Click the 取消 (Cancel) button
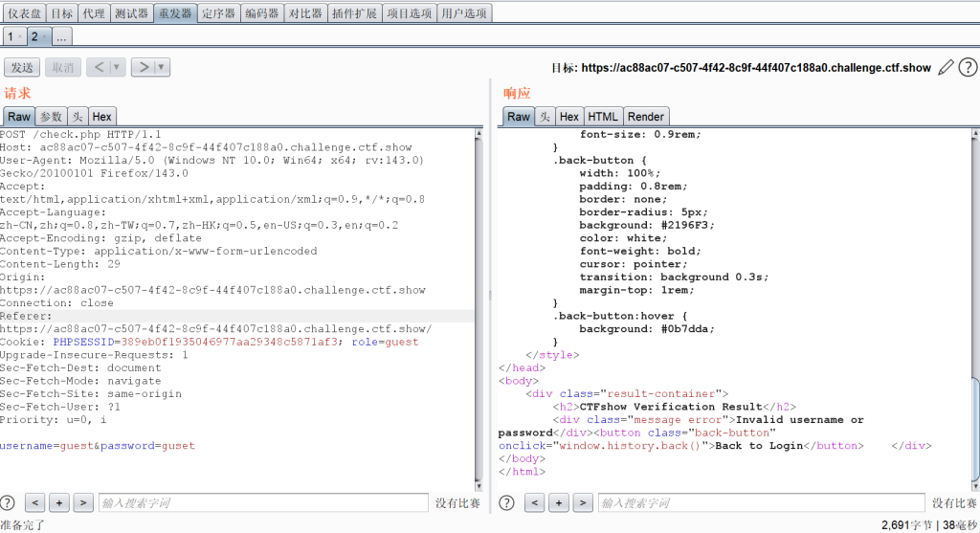 [63, 67]
